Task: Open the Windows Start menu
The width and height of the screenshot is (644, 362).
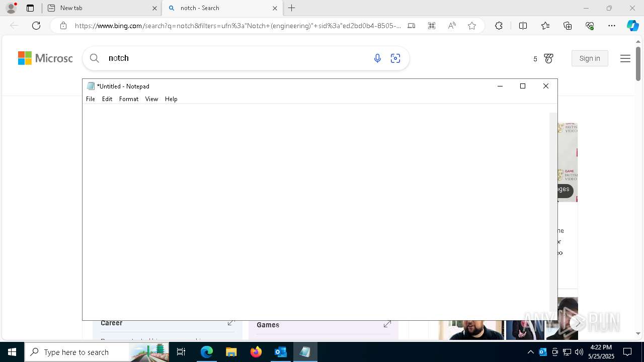Action: (x=12, y=352)
